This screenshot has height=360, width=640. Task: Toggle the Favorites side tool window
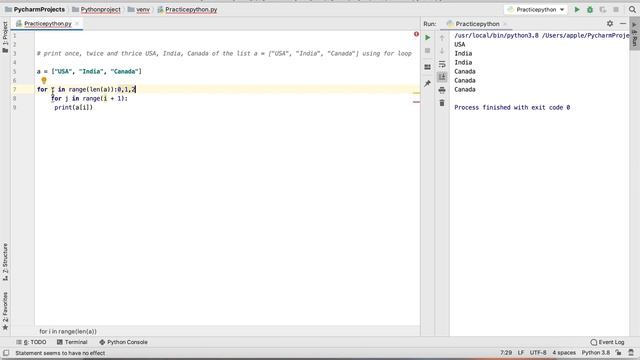click(x=5, y=311)
